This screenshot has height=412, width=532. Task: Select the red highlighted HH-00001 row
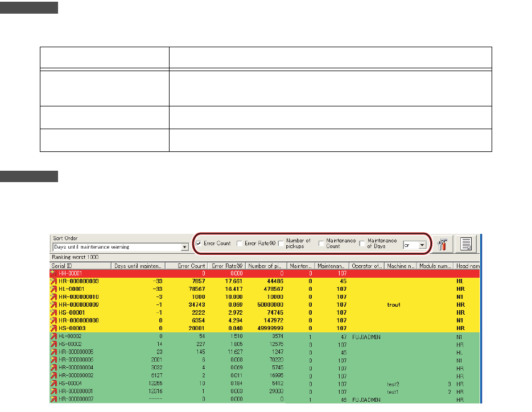(x=228, y=273)
